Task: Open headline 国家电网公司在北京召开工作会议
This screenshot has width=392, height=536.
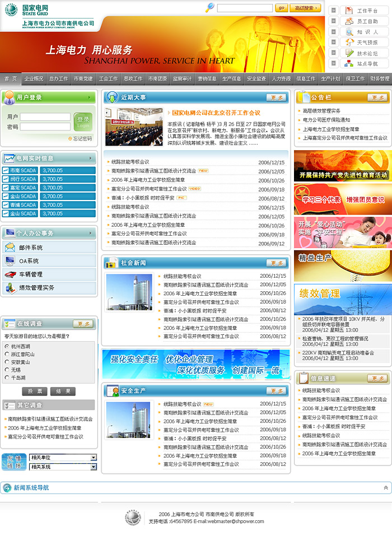Action: (x=216, y=113)
